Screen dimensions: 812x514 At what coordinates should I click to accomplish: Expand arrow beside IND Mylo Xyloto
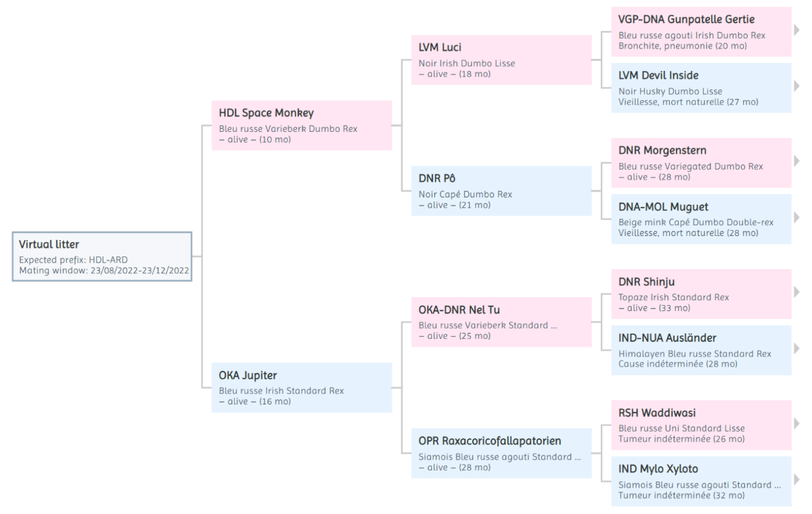[x=796, y=480]
